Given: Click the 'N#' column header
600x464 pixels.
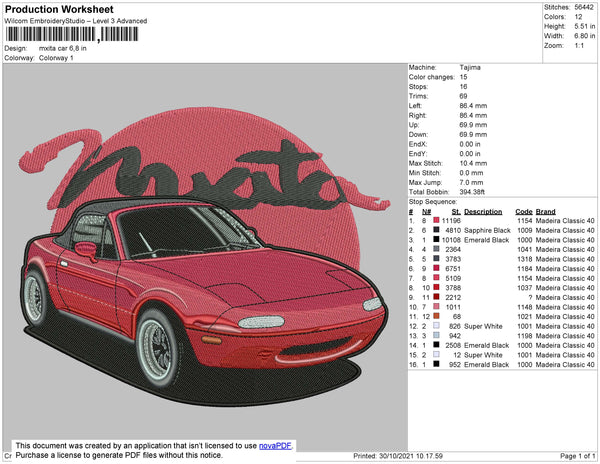Looking at the screenshot, I should 427,212.
